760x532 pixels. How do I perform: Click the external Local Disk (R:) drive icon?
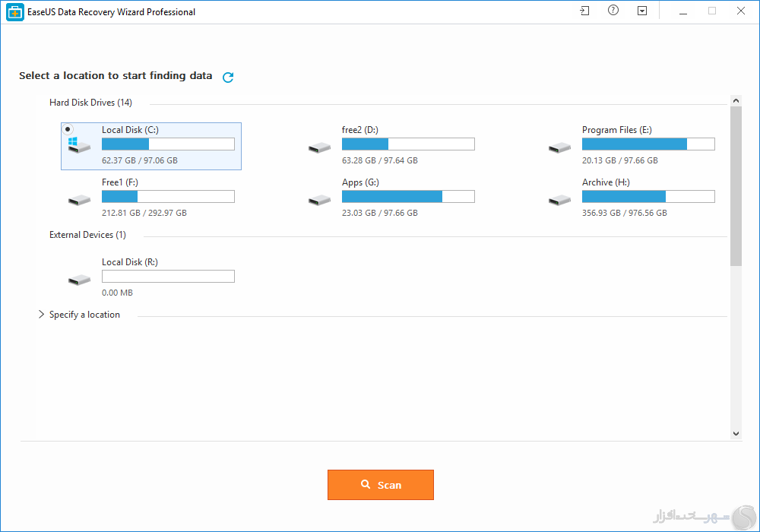point(80,280)
